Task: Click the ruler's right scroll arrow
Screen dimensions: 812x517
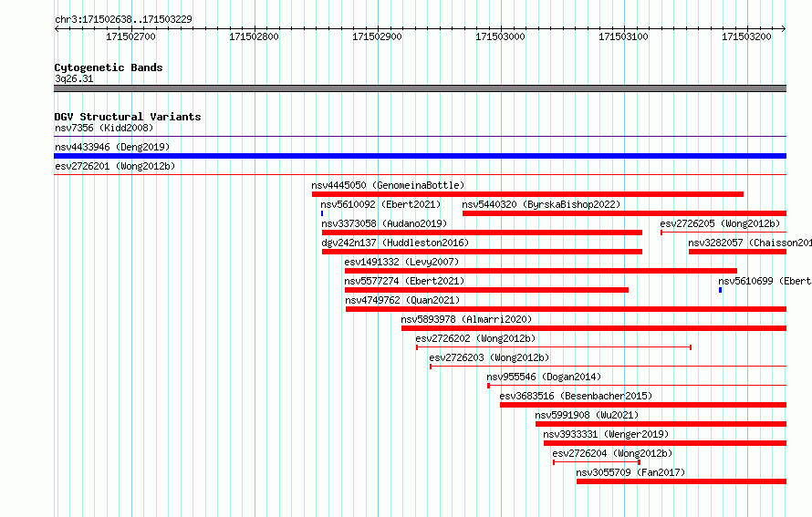Action: coord(784,28)
